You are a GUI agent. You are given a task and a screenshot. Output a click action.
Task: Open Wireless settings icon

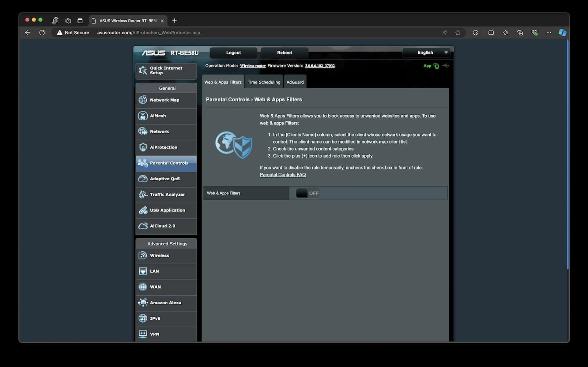pos(143,255)
